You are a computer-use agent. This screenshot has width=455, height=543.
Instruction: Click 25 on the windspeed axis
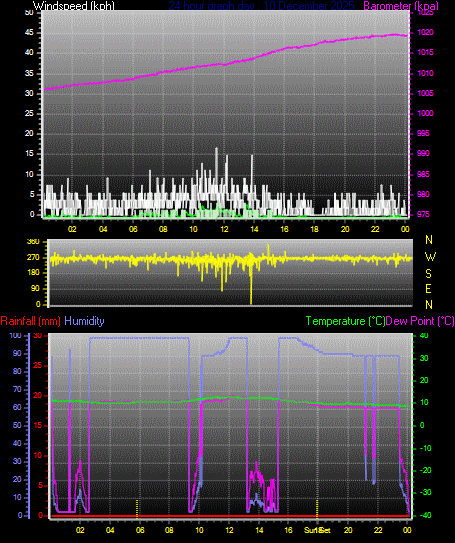29,114
